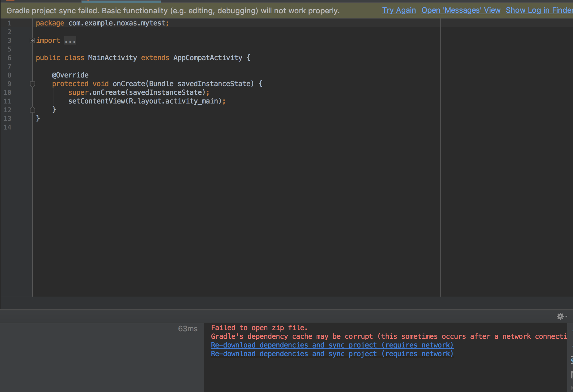Select the 63ms build entry

(x=188, y=329)
